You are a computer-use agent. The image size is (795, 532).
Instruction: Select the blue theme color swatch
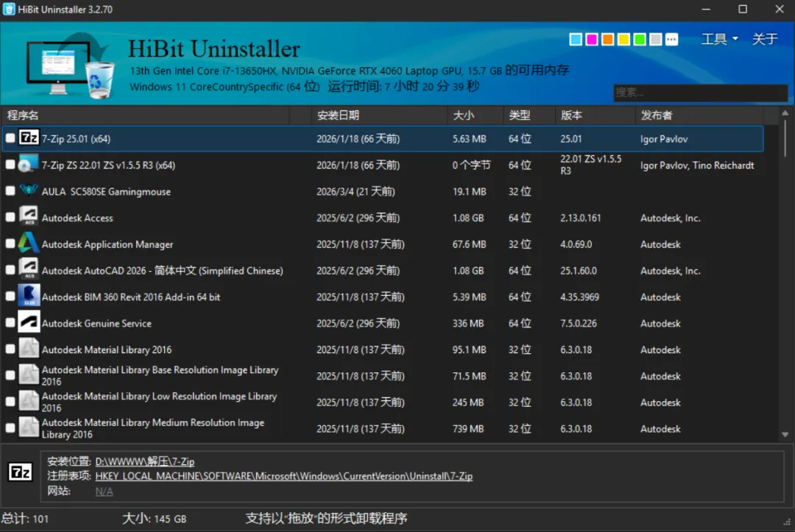tap(576, 40)
